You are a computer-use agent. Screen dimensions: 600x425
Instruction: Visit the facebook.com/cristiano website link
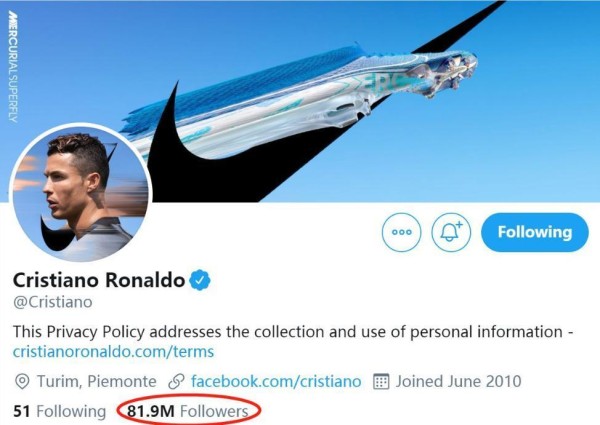coord(276,381)
